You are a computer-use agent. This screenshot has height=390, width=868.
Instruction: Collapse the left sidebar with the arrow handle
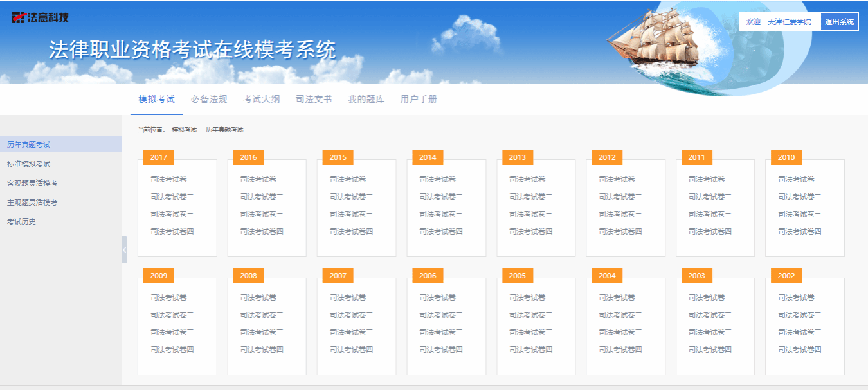point(125,249)
